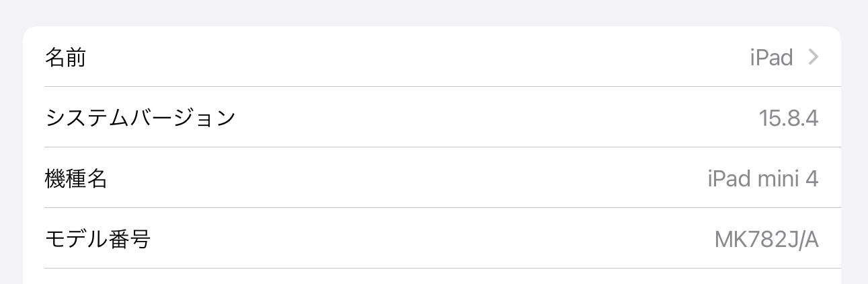Tap the gray background above the list
868x284 pixels.
(x=430, y=12)
